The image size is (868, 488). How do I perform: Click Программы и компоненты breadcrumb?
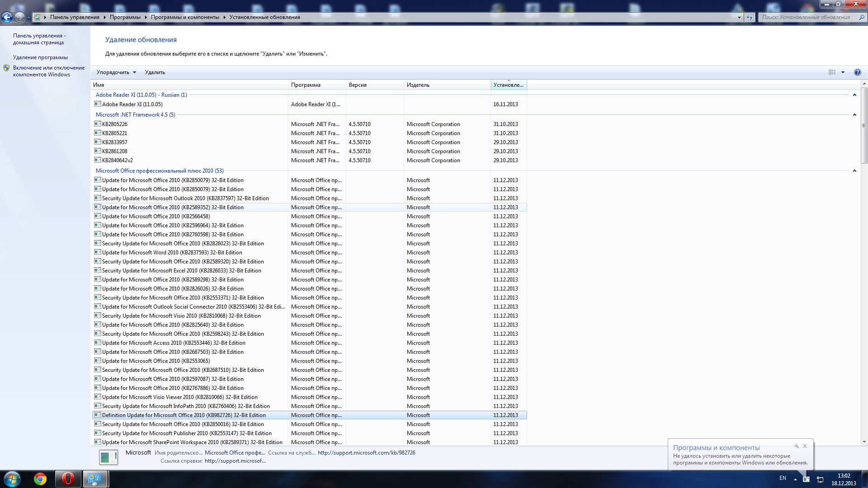point(185,17)
